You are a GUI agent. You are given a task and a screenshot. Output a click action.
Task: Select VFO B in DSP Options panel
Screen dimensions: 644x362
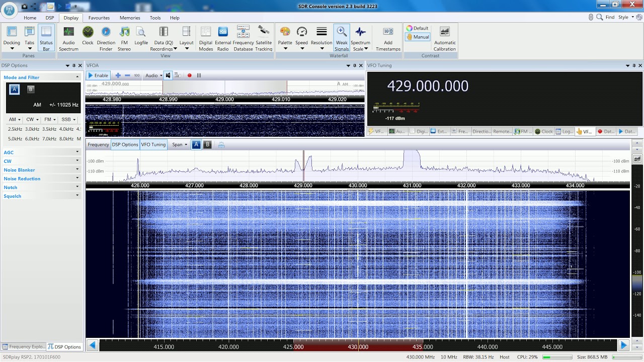pyautogui.click(x=31, y=89)
